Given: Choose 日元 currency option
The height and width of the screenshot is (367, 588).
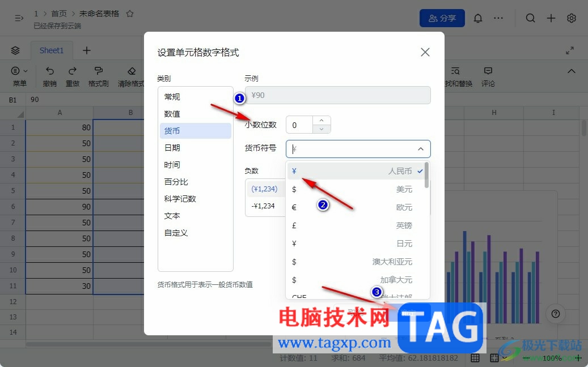Looking at the screenshot, I should point(356,244).
